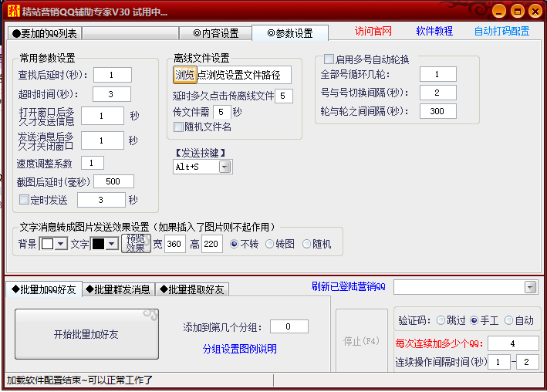This screenshot has width=547, height=392.
Task: Edit the 传文件需 seconds field
Action: [x=222, y=112]
